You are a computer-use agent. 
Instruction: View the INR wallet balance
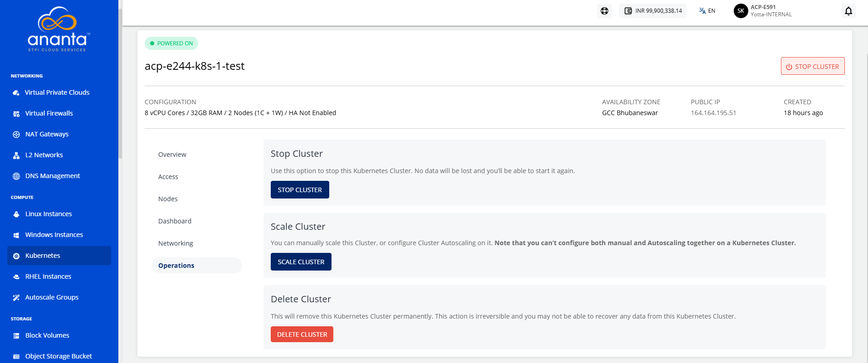(653, 11)
